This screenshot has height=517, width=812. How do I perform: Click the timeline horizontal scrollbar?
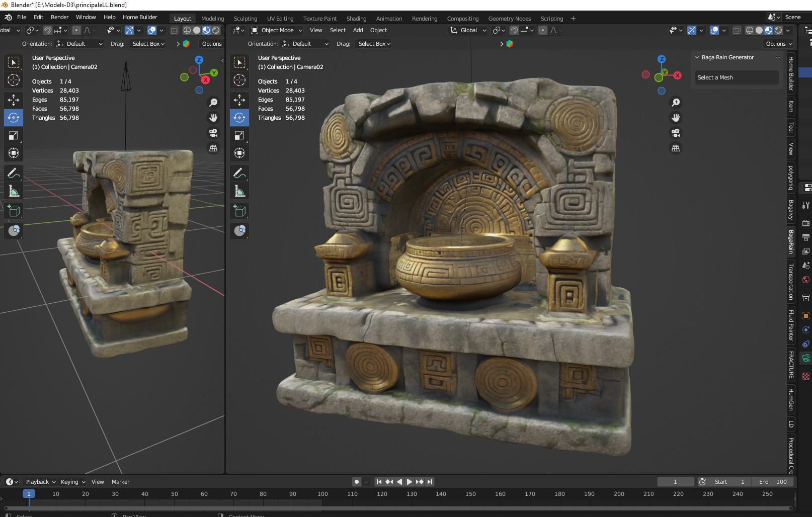[397, 508]
